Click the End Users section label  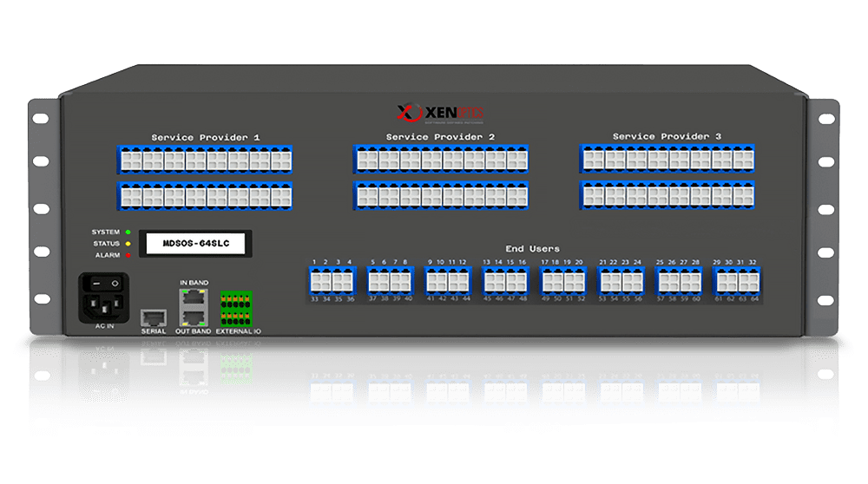click(x=533, y=249)
